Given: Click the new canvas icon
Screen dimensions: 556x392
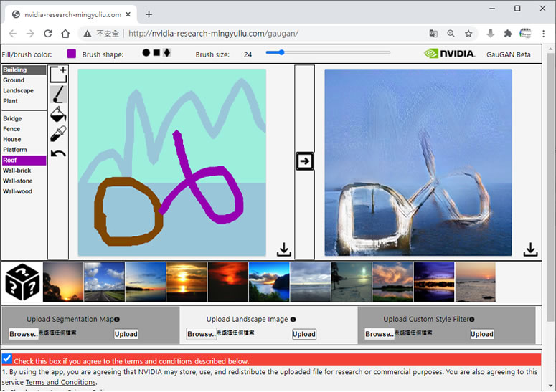Looking at the screenshot, I should [x=59, y=75].
